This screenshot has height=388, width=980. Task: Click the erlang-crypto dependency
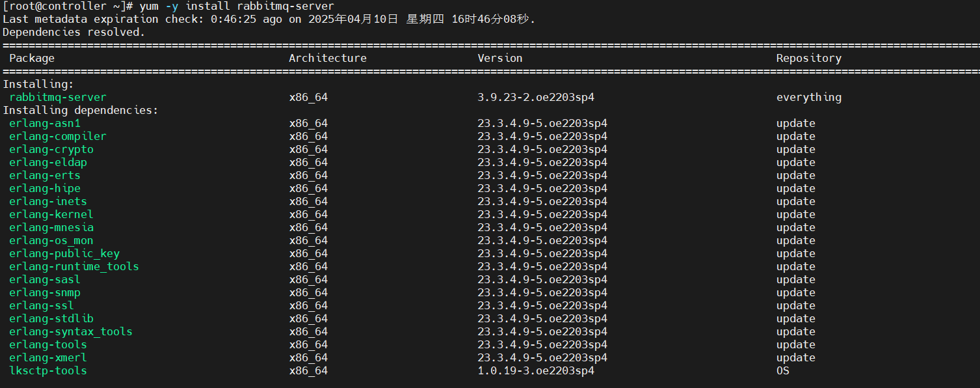(x=51, y=149)
